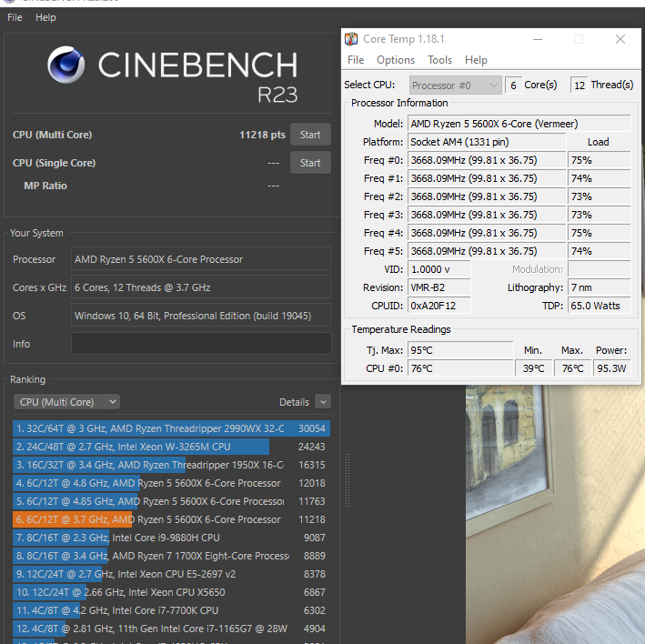Select ranking row 6C/12T @ 4.85 GHz Ryzen 5600X
This screenshot has height=644, width=645.
tap(171, 501)
